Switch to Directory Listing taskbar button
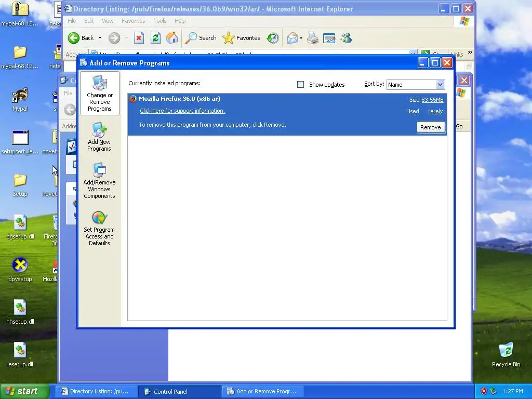Screen dimensions: 532x399 coord(96,392)
